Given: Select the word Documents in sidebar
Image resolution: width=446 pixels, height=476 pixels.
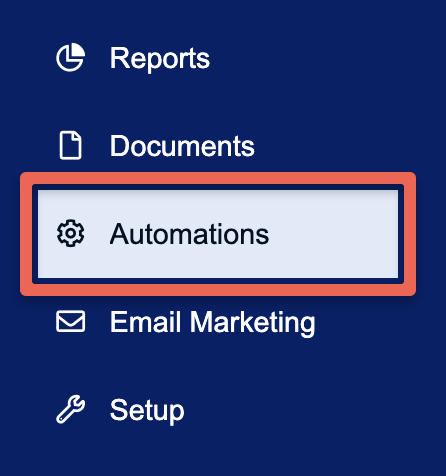Looking at the screenshot, I should click(x=182, y=146).
